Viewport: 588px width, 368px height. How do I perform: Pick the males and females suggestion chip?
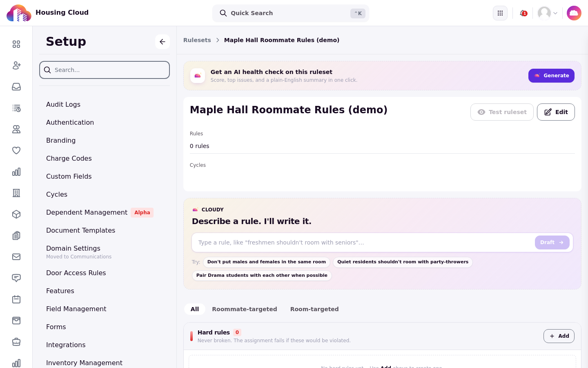267,262
